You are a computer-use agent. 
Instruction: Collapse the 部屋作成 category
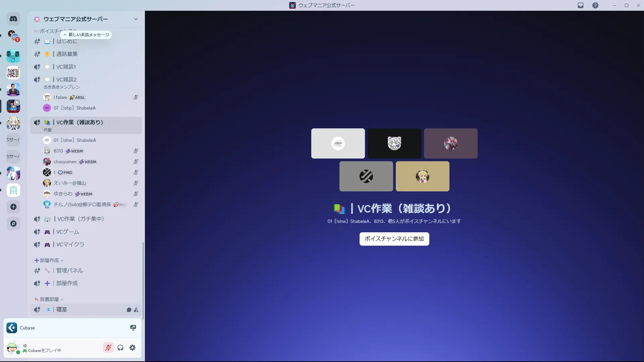(49, 260)
